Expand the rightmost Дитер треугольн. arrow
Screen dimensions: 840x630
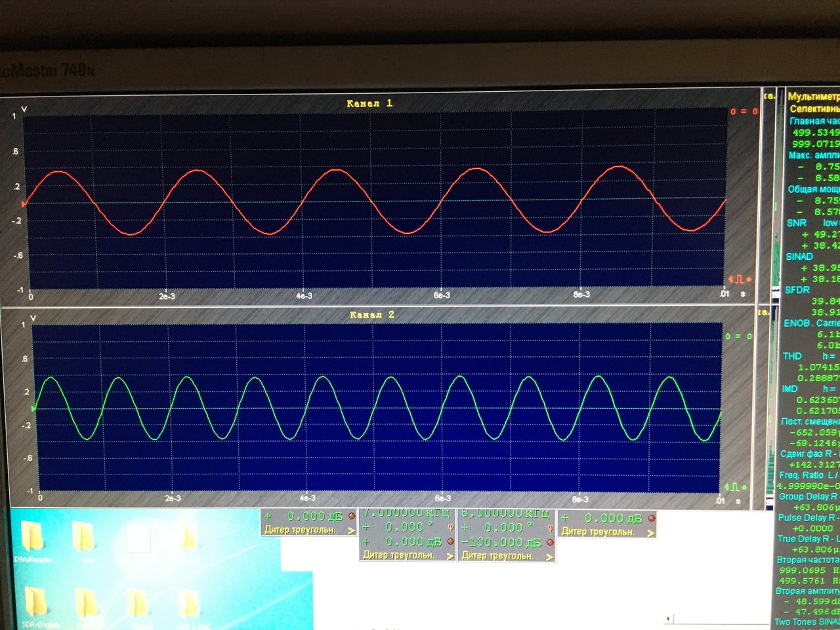650,533
